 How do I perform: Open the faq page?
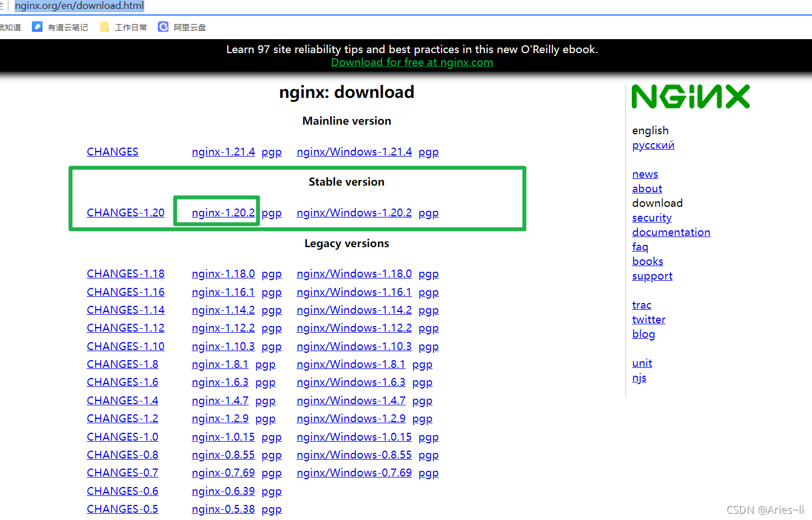pyautogui.click(x=640, y=247)
